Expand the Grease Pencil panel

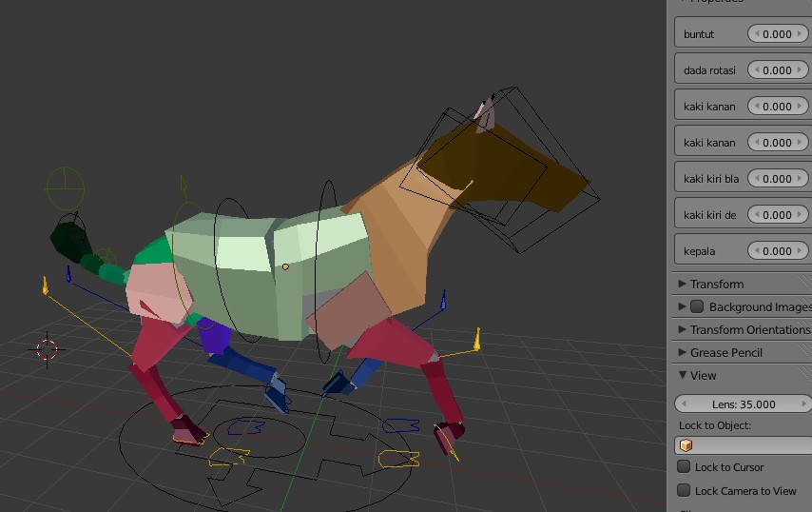tap(682, 352)
